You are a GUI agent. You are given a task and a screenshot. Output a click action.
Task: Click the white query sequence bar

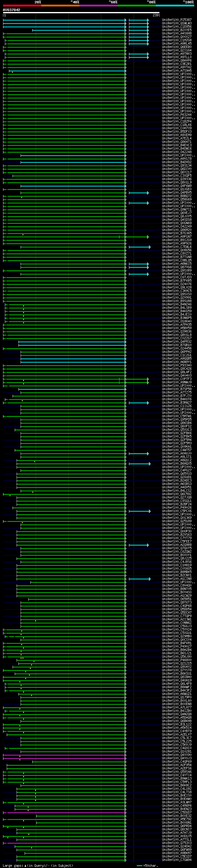click(x=81, y=12)
